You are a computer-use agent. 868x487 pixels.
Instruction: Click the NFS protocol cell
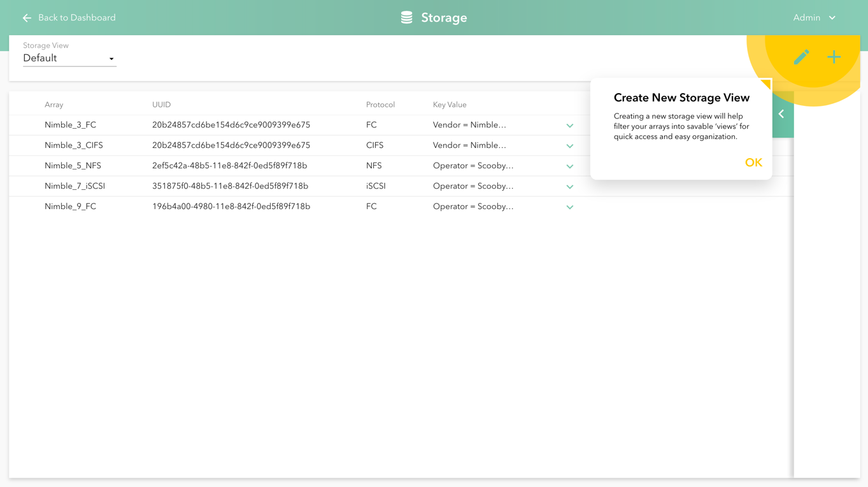coord(374,166)
